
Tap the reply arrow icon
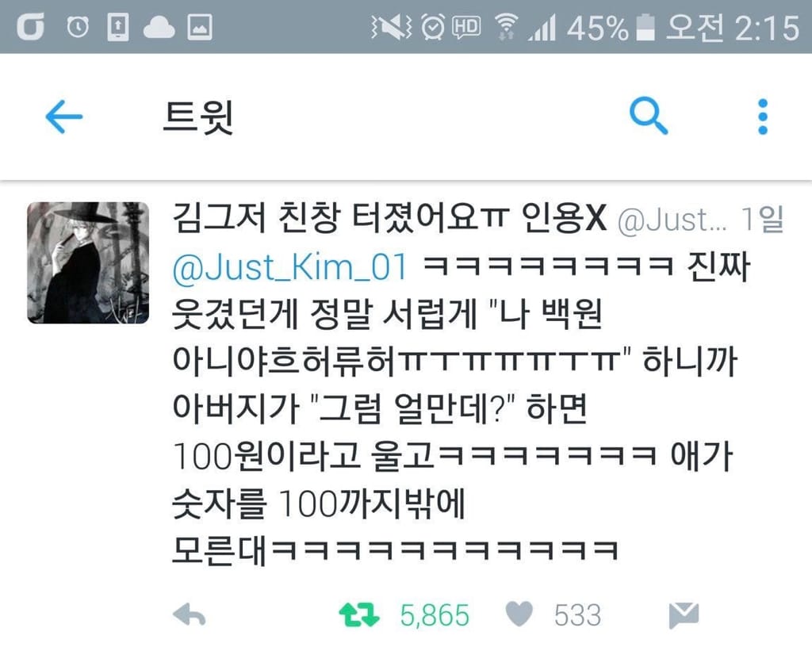[189, 615]
